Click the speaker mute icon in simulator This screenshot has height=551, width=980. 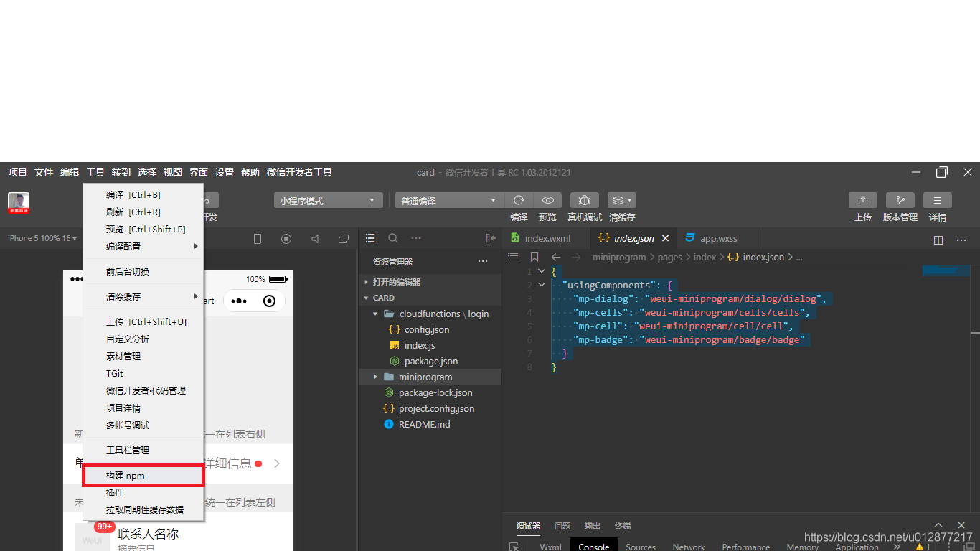pos(315,239)
